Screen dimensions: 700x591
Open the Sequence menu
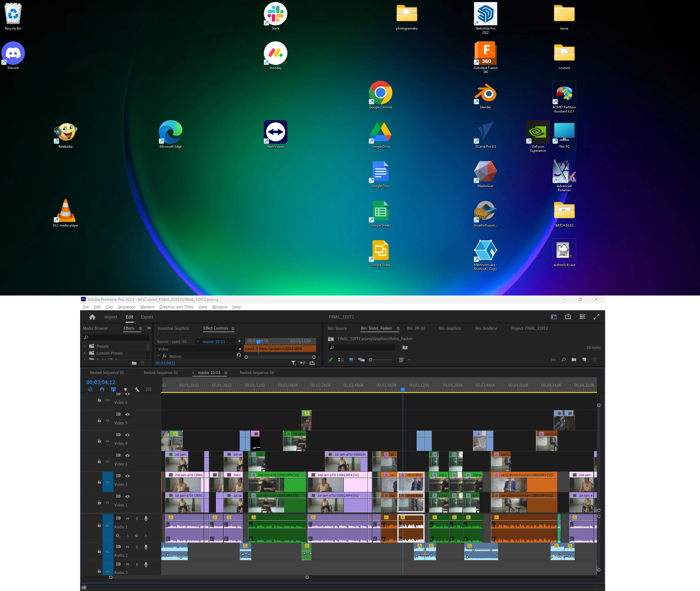pos(126,307)
